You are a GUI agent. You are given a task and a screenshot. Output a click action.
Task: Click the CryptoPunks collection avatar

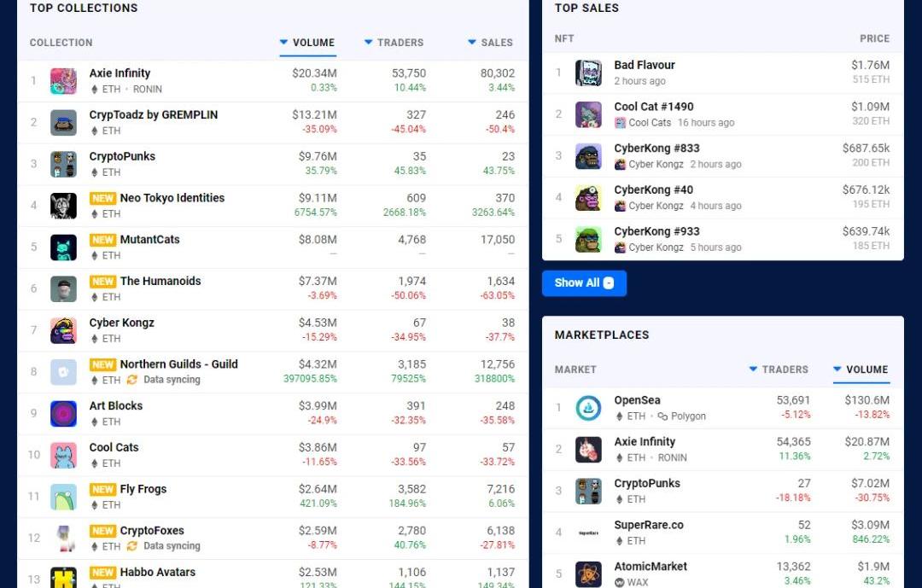click(x=63, y=164)
